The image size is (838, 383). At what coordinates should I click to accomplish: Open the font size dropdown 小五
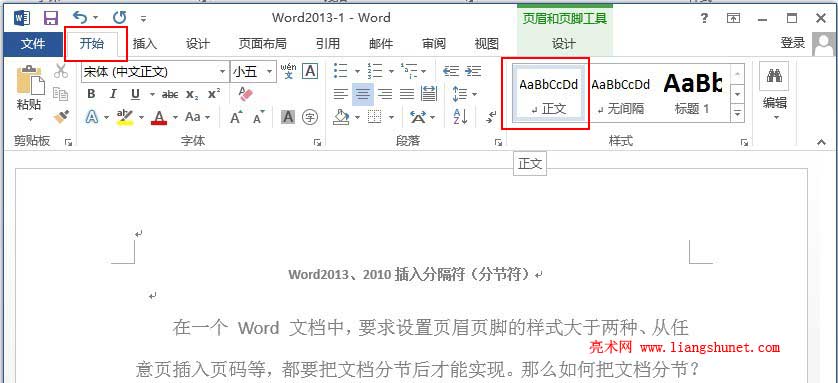[269, 72]
